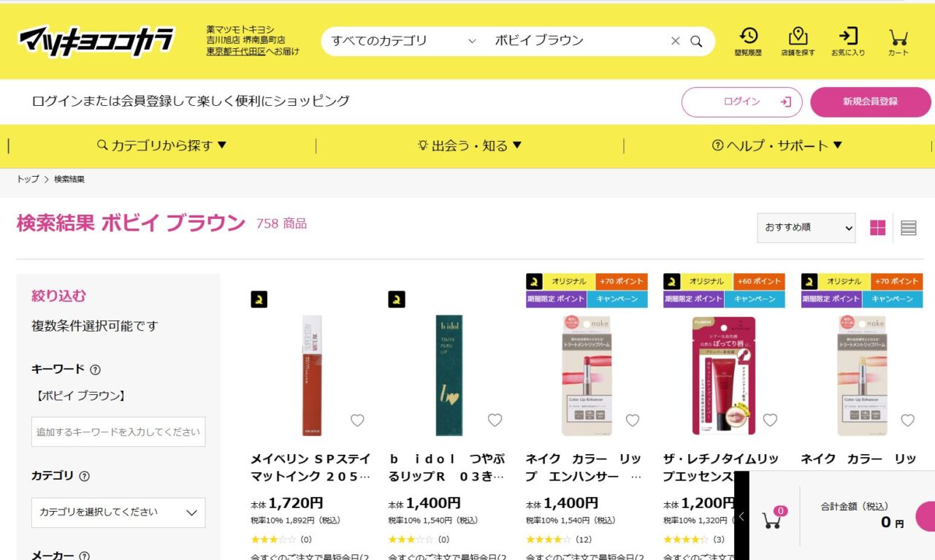The width and height of the screenshot is (935, 560).
Task: Click the +60 ポイント badge
Action: pos(759,281)
